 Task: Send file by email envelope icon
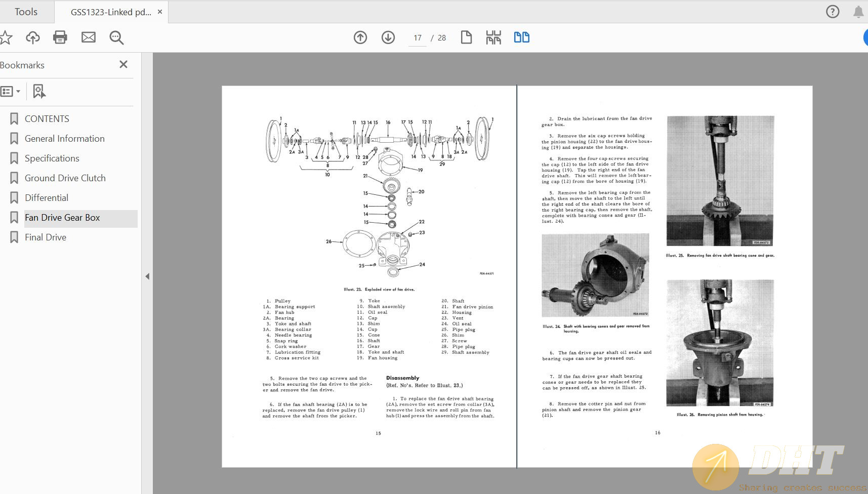coord(89,37)
